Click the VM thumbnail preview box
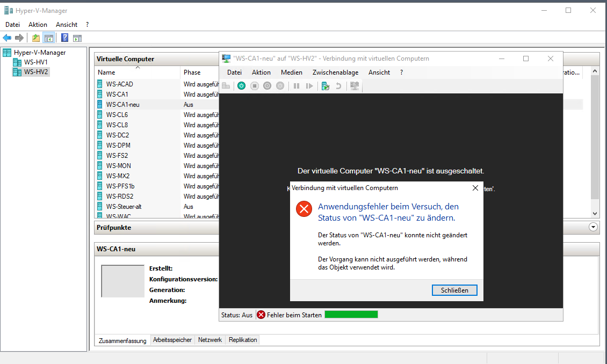The height and width of the screenshot is (364, 607). click(122, 281)
